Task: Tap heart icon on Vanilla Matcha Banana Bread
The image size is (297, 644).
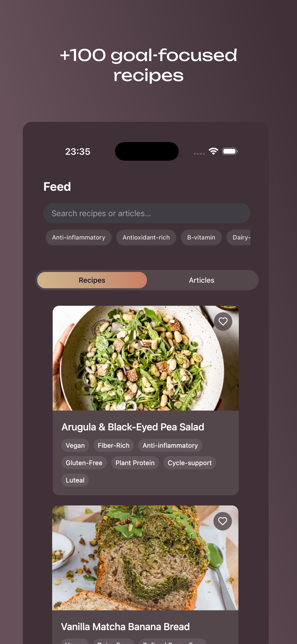Action: [222, 521]
